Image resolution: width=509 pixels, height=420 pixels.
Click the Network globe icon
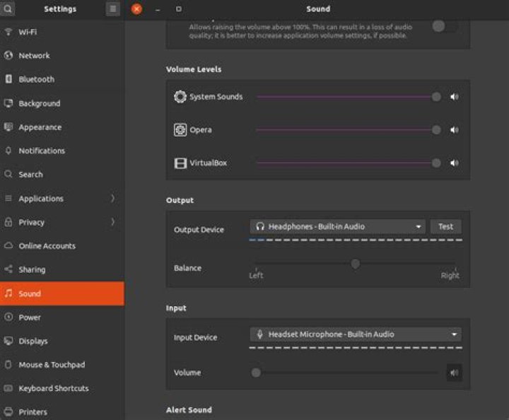(x=8, y=55)
